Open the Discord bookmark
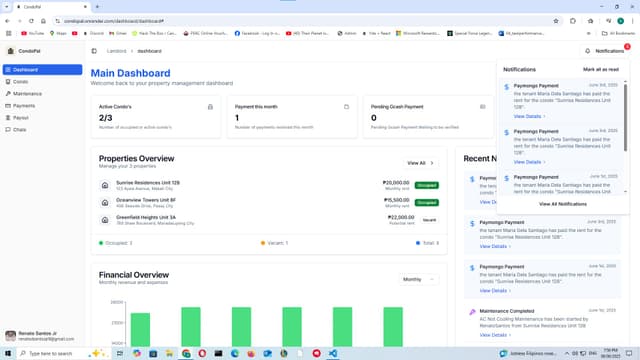This screenshot has height=360, width=640. [x=93, y=33]
